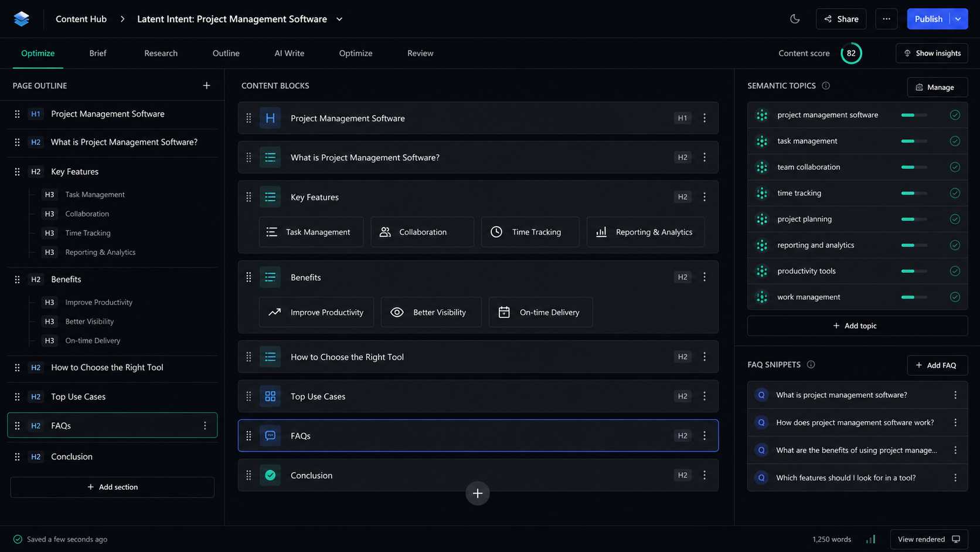Switch to the Brief tab
980x552 pixels.
[x=98, y=53]
